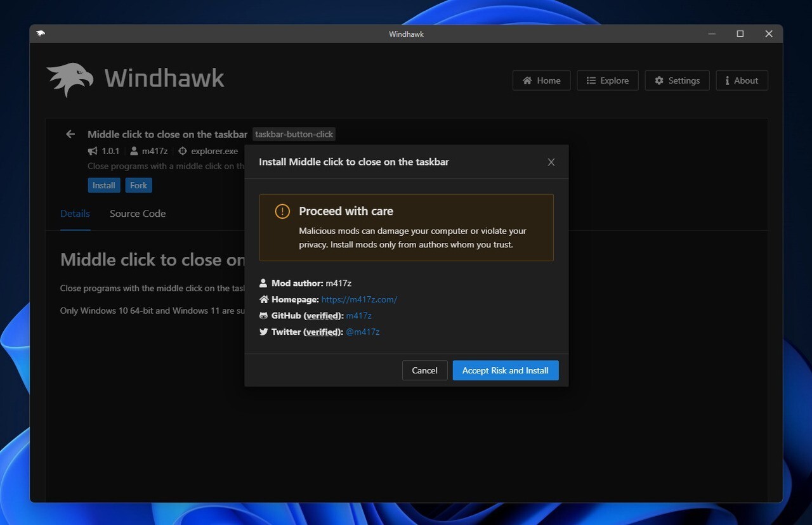Click the Cancel button in the dialog
Screen dimensions: 812x525
pyautogui.click(x=424, y=370)
